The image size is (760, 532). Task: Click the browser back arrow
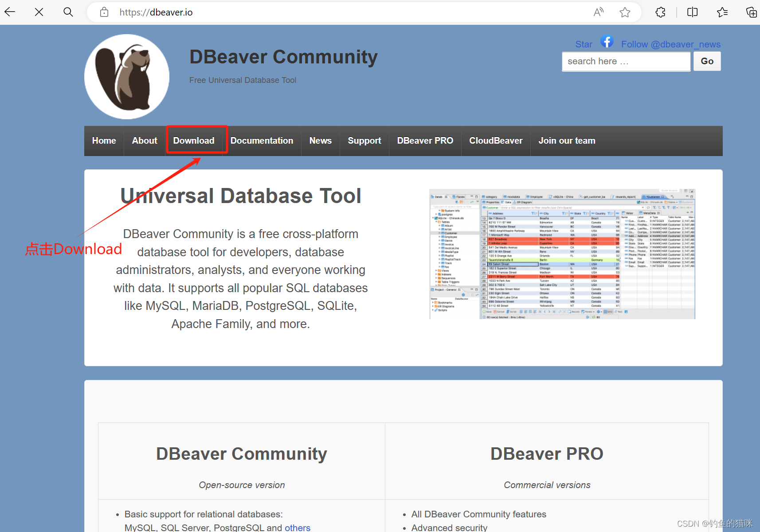click(x=10, y=12)
